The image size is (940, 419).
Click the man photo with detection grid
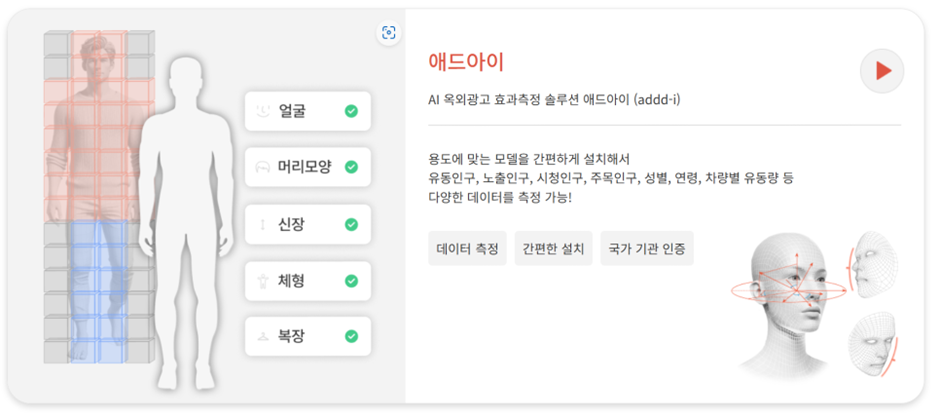point(96,120)
